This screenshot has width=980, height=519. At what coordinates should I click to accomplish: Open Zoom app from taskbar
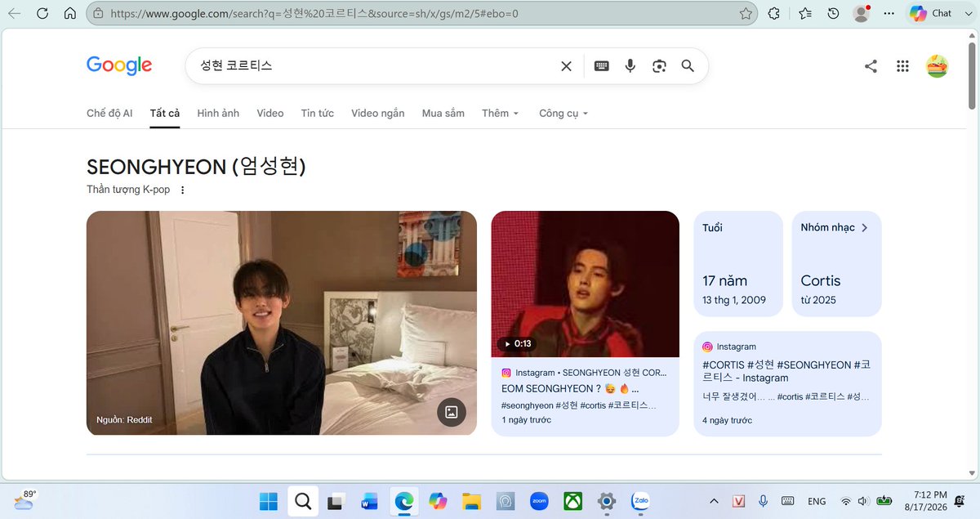tap(539, 501)
